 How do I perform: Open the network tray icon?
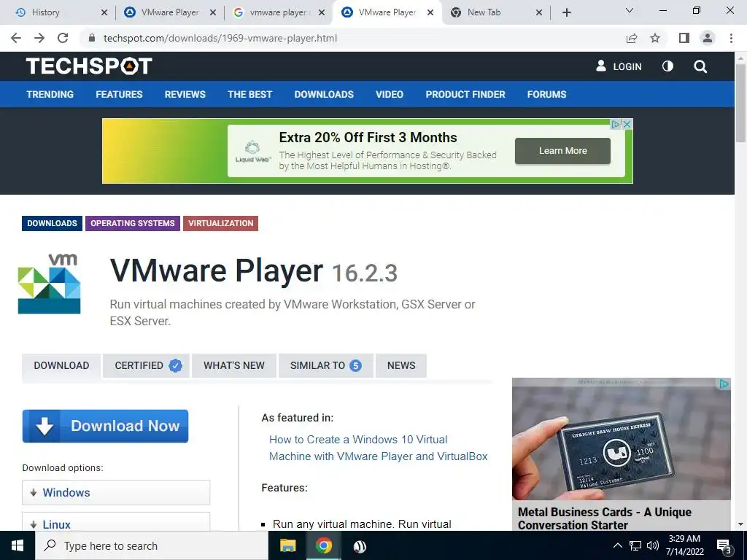[635, 545]
